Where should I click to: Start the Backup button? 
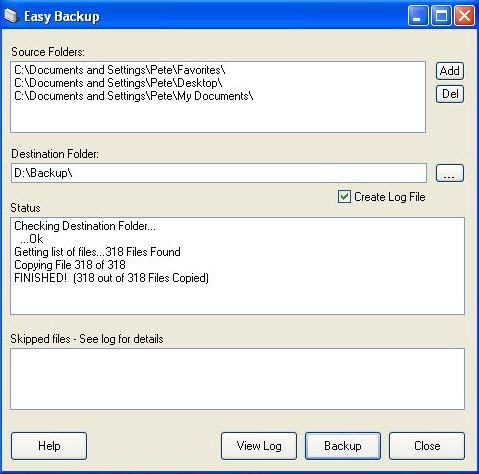tap(343, 446)
